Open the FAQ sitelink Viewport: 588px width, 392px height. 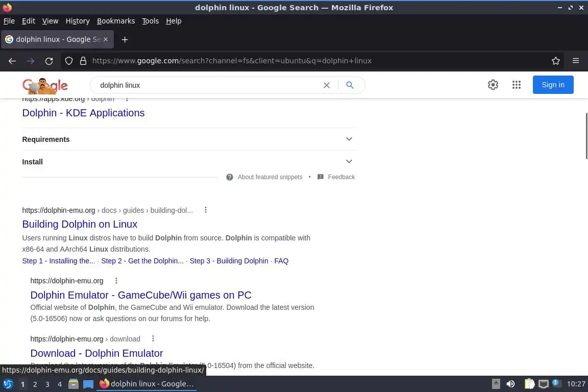point(281,261)
